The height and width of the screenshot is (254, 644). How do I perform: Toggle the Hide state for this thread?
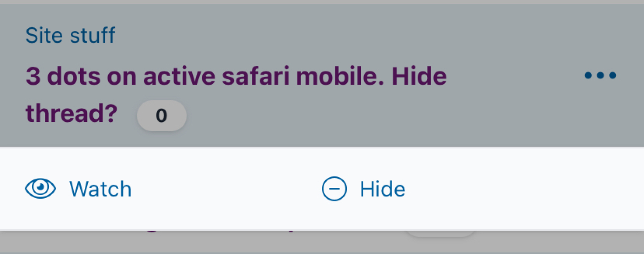(382, 189)
